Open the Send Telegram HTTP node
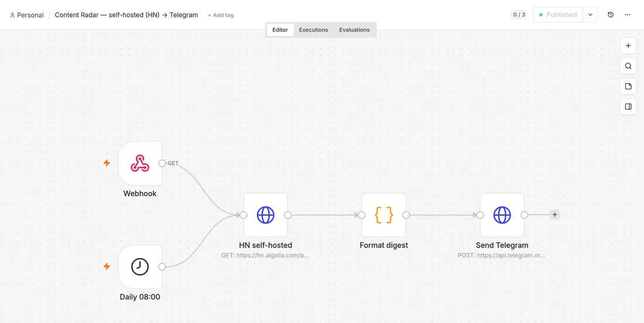The image size is (644, 323). point(502,215)
